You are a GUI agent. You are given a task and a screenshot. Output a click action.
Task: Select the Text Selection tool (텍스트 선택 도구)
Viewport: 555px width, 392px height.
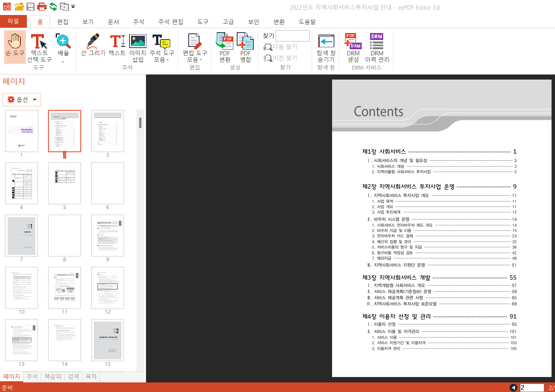coord(39,48)
